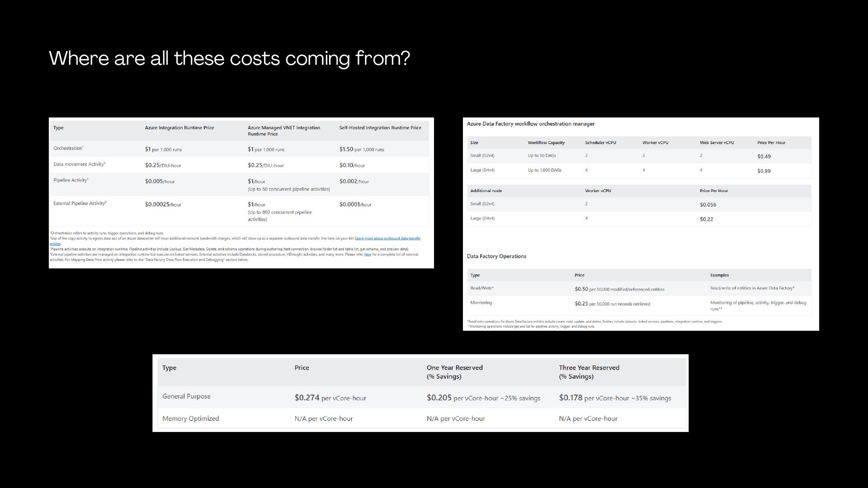Click the 'Azure Managed VNET Integration Runtime Price' header
This screenshot has height=488, width=868.
(x=283, y=131)
